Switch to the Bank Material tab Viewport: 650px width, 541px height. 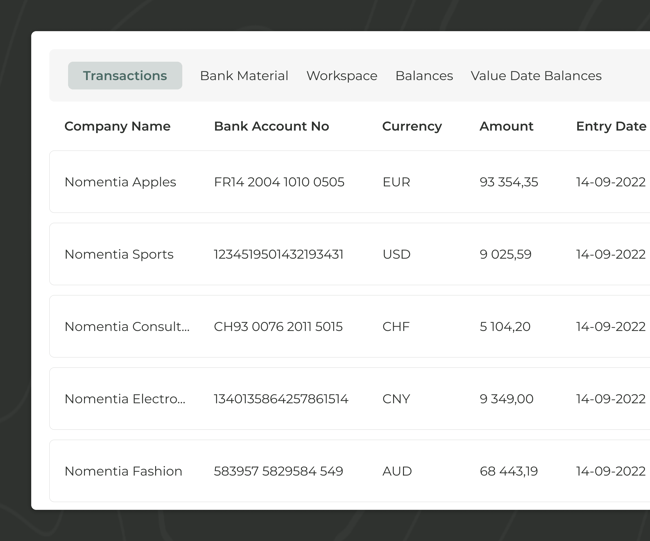point(244,75)
